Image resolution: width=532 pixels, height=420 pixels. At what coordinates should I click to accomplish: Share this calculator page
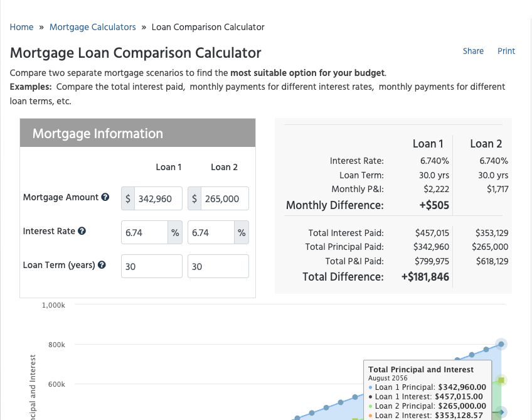point(473,51)
